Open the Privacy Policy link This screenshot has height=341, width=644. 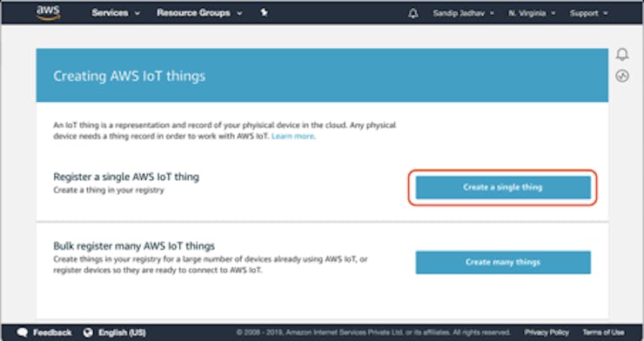[547, 332]
